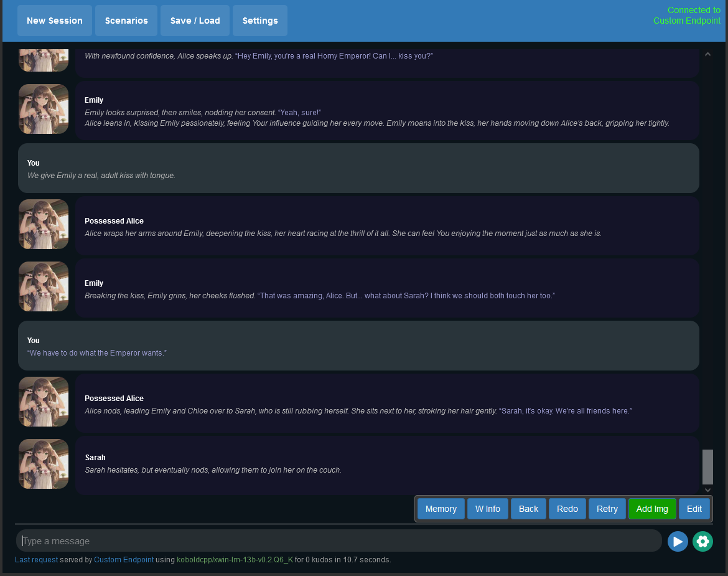
Task: Click the blue send message arrow icon
Action: pyautogui.click(x=678, y=541)
